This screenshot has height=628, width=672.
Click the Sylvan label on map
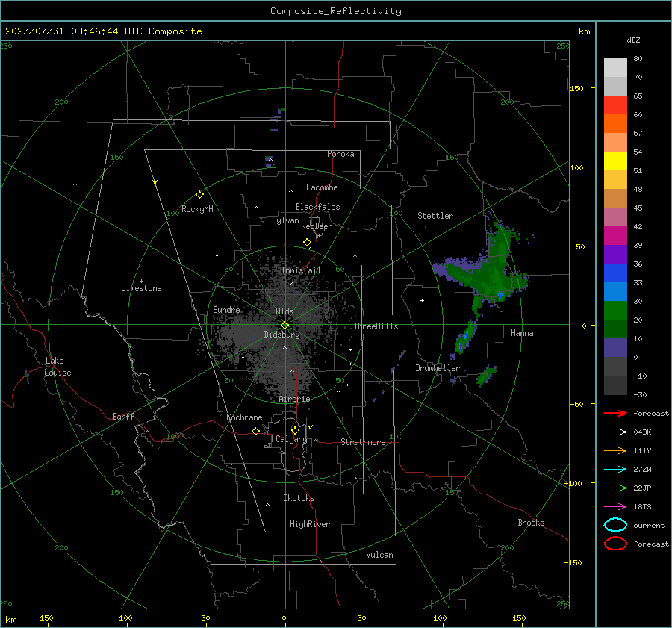(285, 220)
